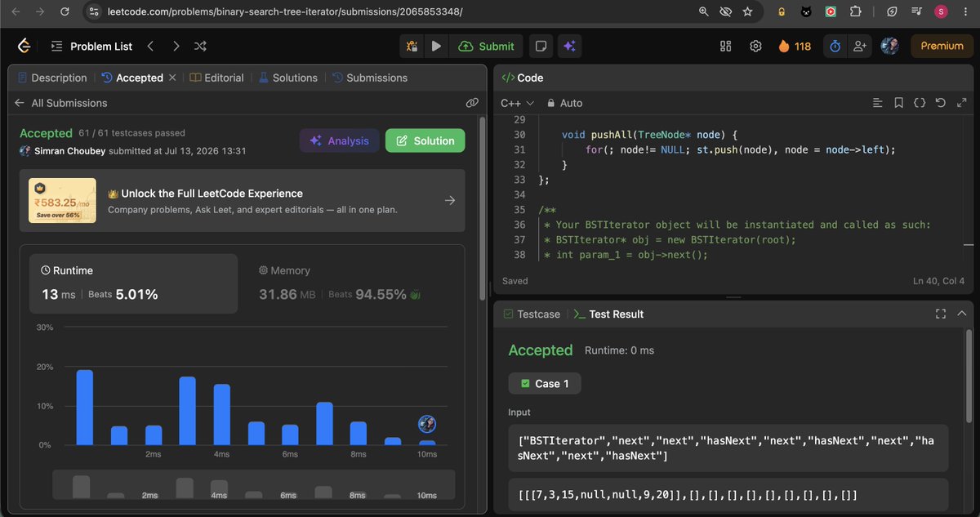Image resolution: width=980 pixels, height=517 pixels.
Task: Click the testcase input operations field
Action: click(728, 448)
